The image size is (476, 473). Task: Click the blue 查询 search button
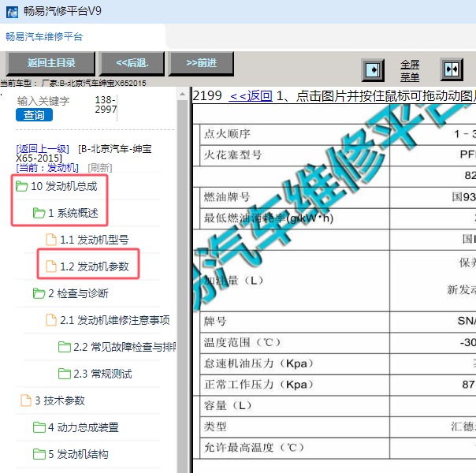tap(34, 115)
